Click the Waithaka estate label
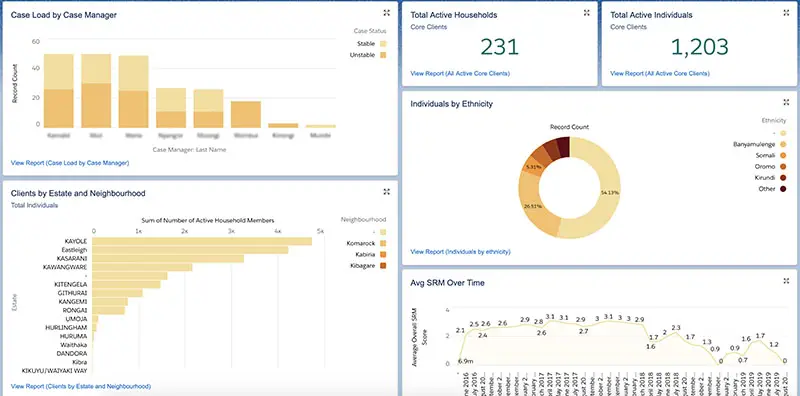Screen dimensions: 800x396 (73, 345)
